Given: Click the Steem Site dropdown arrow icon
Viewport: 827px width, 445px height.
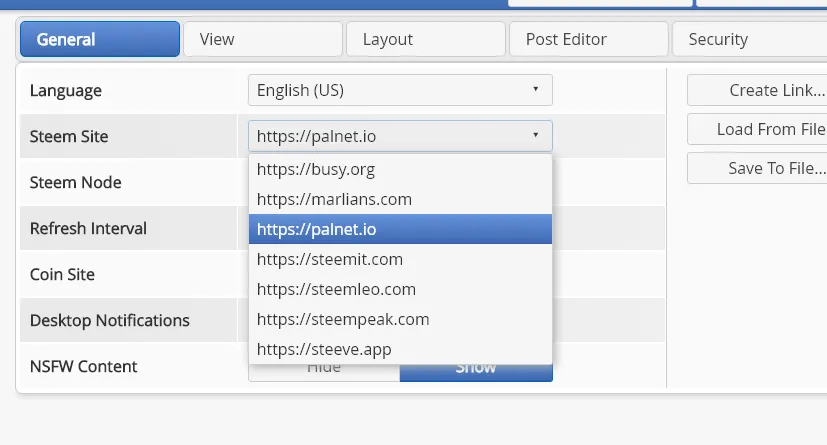Looking at the screenshot, I should click(x=535, y=135).
